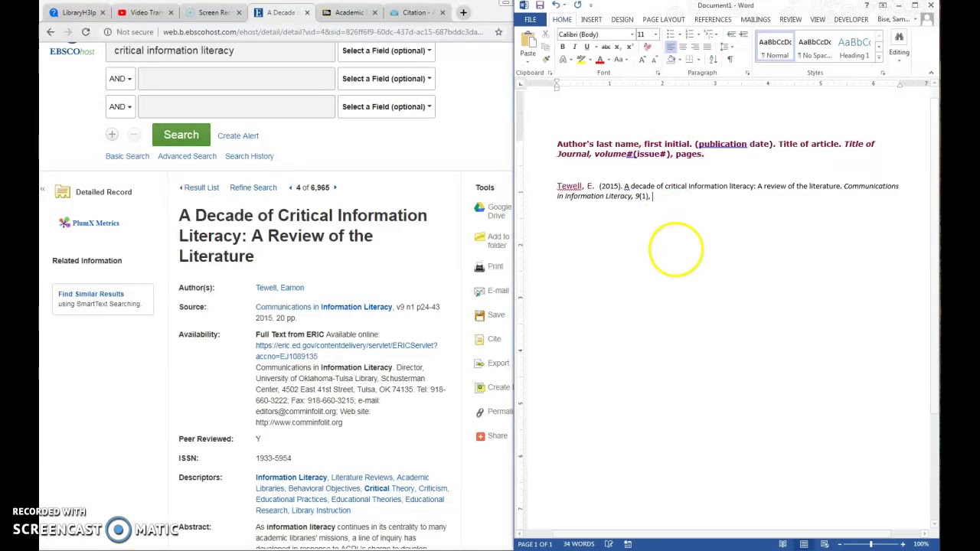The height and width of the screenshot is (551, 980).
Task: Bookmark page with star icon
Action: coord(498,32)
